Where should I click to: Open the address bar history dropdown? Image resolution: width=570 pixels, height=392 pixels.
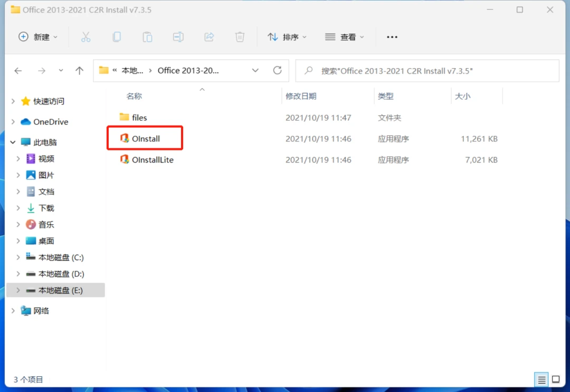(255, 71)
